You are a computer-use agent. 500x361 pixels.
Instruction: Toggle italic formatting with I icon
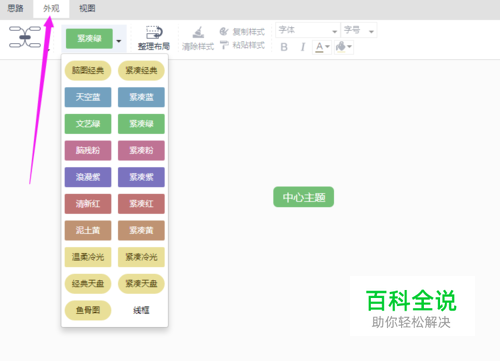pos(303,47)
